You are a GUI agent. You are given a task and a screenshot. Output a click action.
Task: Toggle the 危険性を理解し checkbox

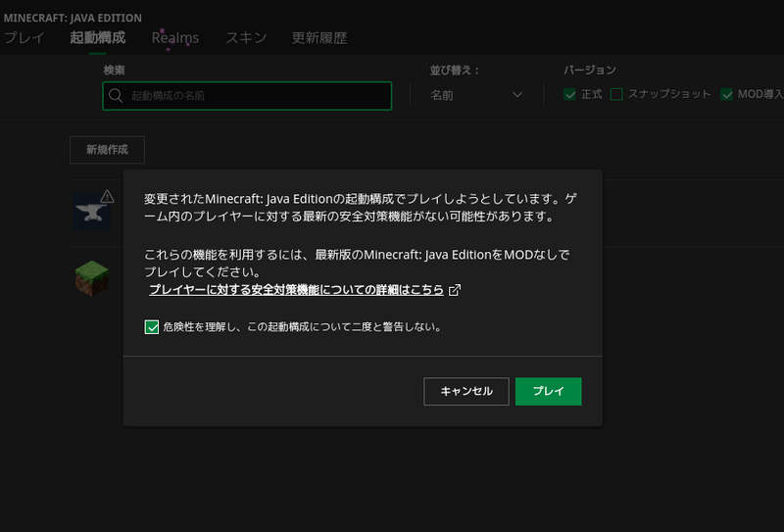pyautogui.click(x=152, y=327)
